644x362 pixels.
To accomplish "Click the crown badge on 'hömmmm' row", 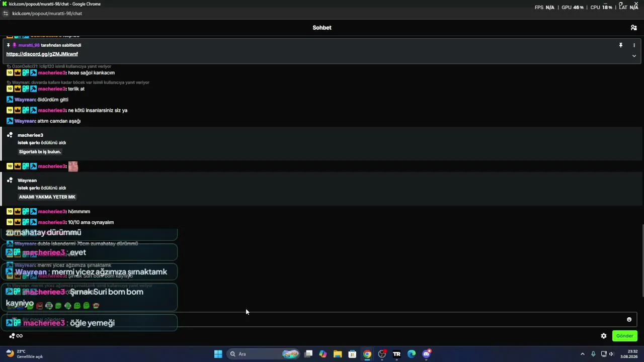I will [x=18, y=212].
